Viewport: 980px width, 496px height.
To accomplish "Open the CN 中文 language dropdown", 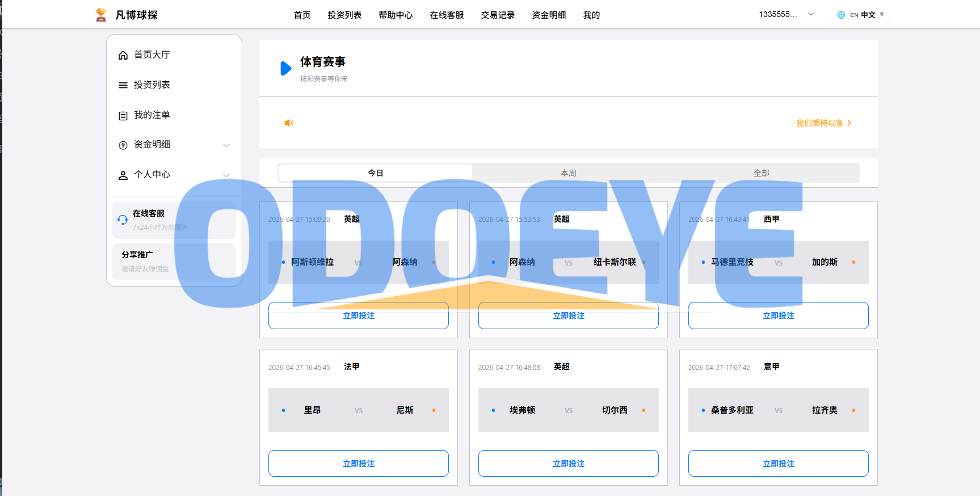I will tap(861, 15).
